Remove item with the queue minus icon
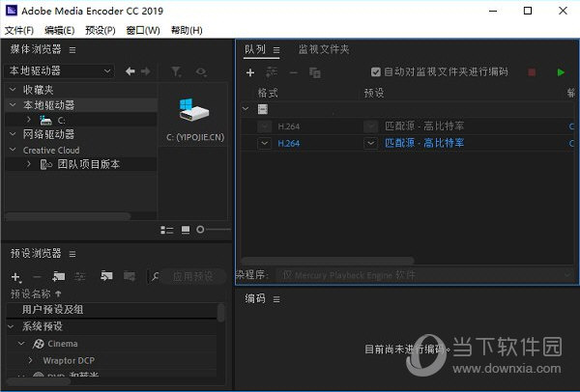580x392 pixels. 293,72
